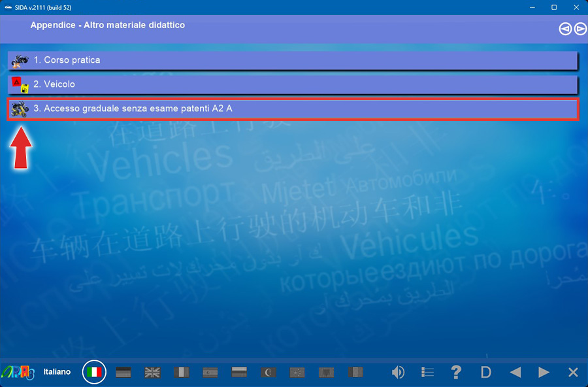Image resolution: width=588 pixels, height=387 pixels.
Task: Pick the crescent moon flag language
Action: [269, 372]
